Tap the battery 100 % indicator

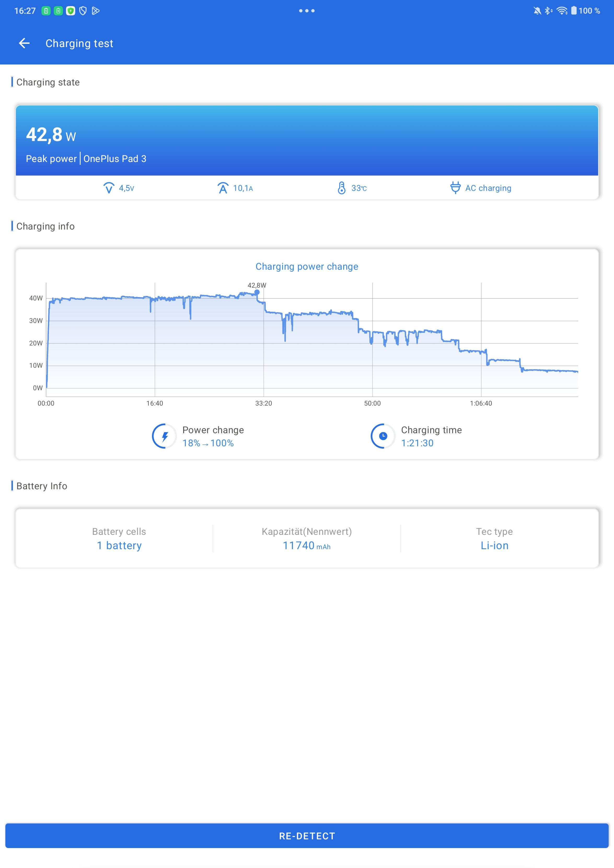[585, 11]
